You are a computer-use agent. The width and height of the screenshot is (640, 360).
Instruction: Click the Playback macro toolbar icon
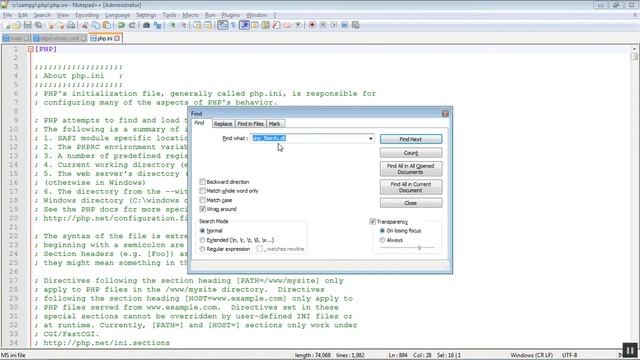coord(334,25)
